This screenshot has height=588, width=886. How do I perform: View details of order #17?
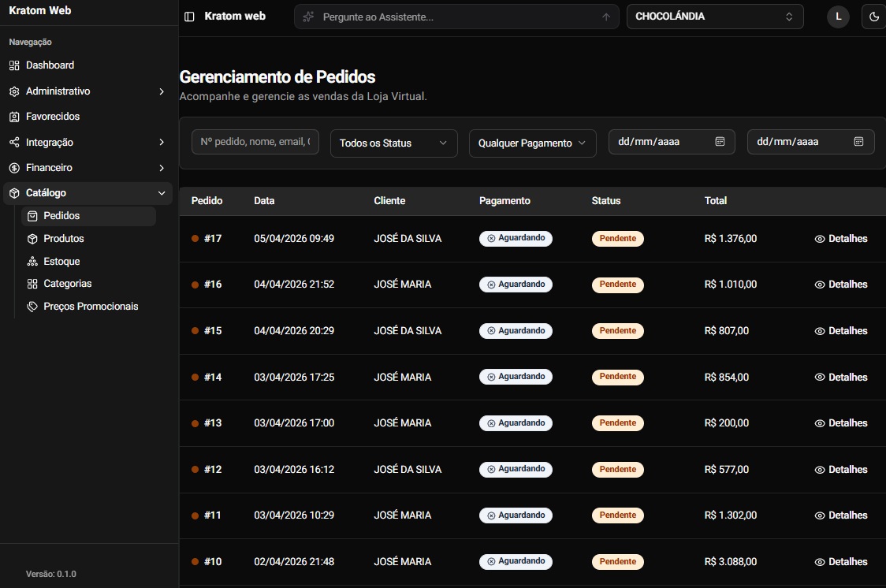click(840, 239)
